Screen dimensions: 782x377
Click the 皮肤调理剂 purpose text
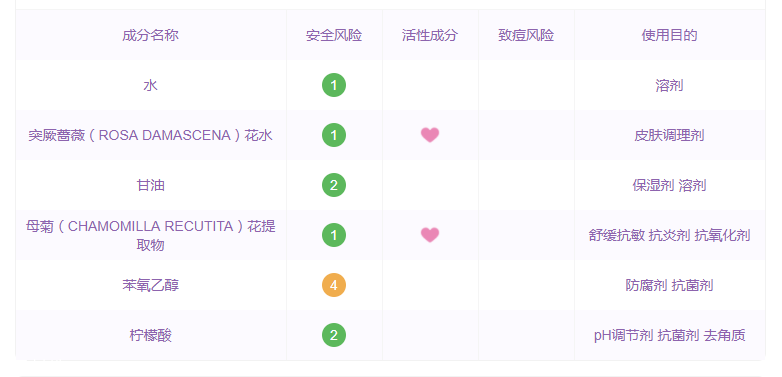click(x=669, y=135)
